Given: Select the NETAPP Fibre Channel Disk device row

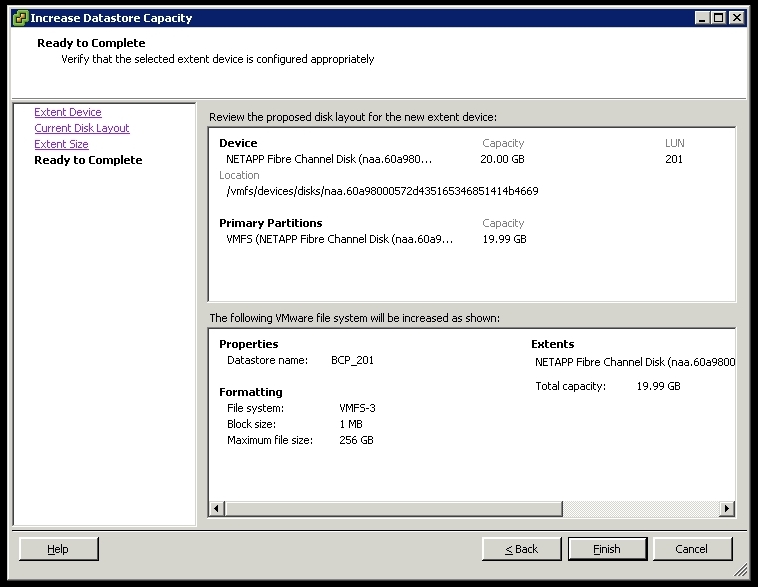Looking at the screenshot, I should coord(329,159).
